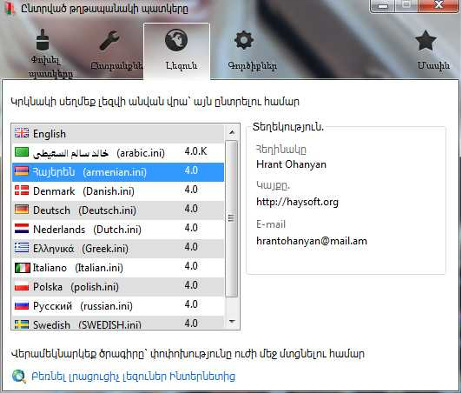The image size is (461, 393).
Task: Choose Русский (russian.ini) from the list
Action: coord(118,306)
